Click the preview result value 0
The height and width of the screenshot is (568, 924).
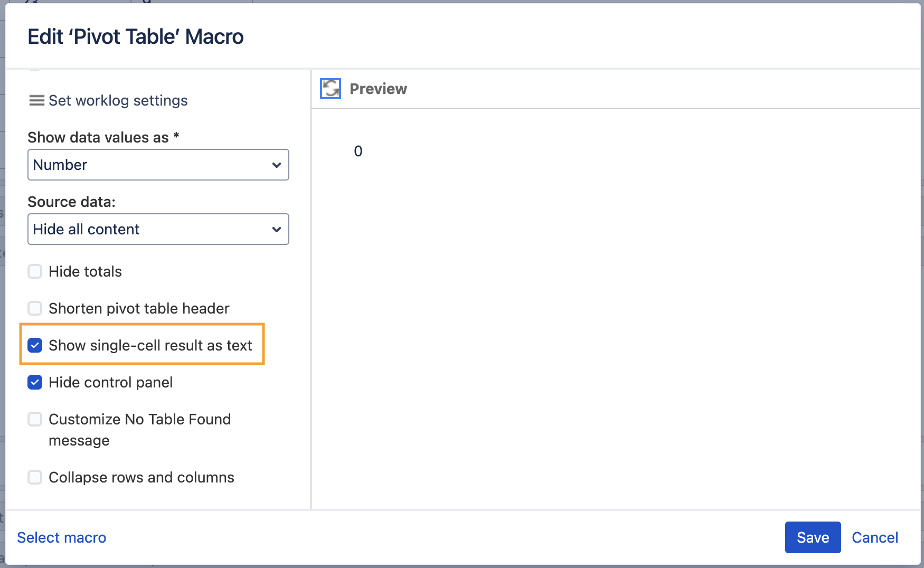point(358,151)
